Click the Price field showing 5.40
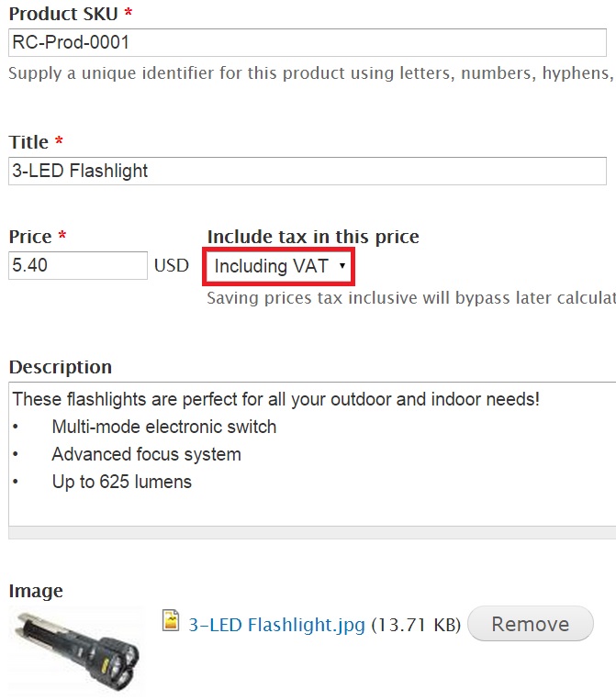The image size is (616, 700). (78, 266)
